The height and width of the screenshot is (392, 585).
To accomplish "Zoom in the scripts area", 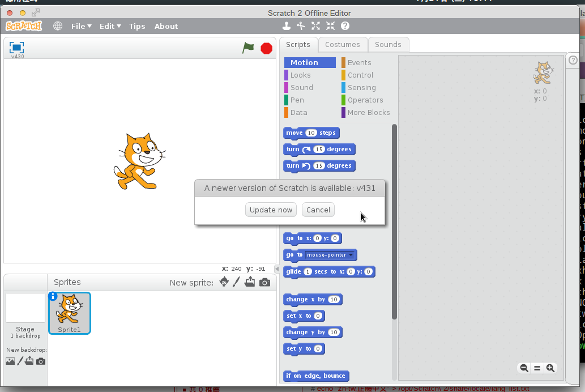I will click(550, 368).
